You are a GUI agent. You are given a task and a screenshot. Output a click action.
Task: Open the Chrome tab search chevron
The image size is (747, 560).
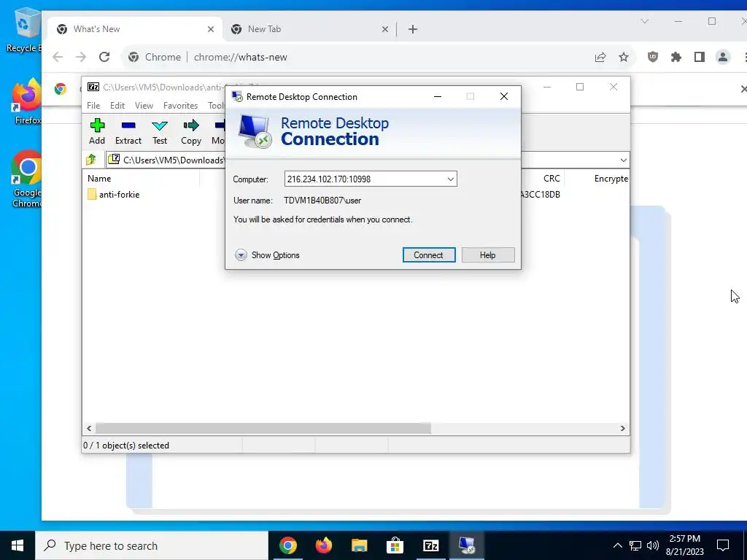click(x=645, y=21)
